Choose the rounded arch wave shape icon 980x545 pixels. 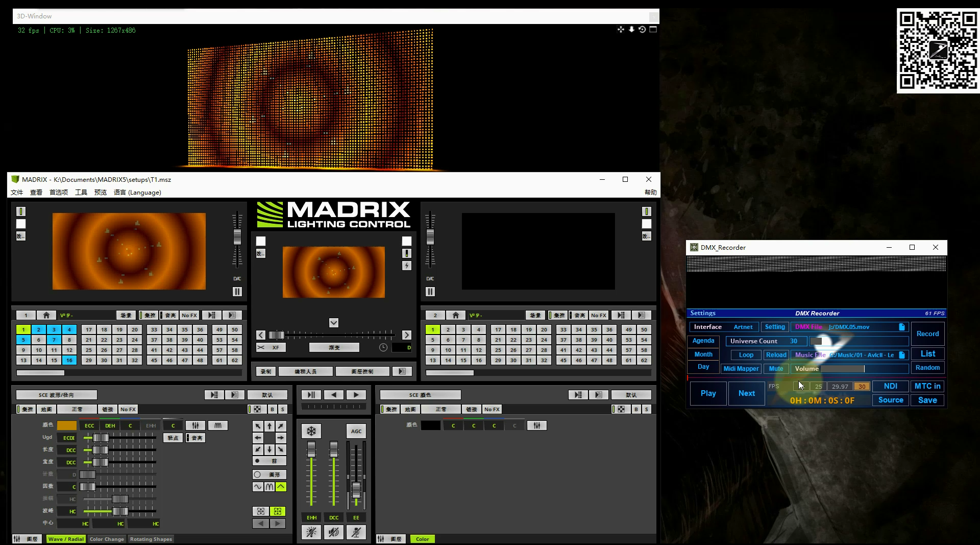(269, 487)
